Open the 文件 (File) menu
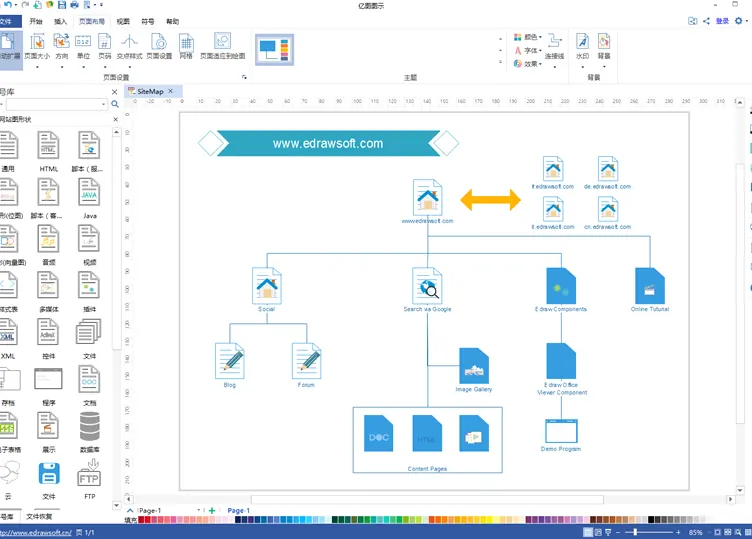This screenshot has width=752, height=539. point(9,21)
